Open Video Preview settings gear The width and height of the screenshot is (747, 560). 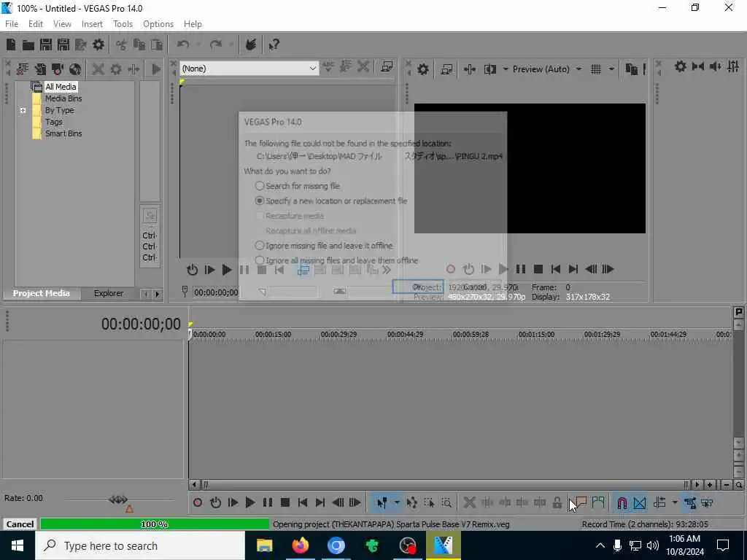[423, 69]
